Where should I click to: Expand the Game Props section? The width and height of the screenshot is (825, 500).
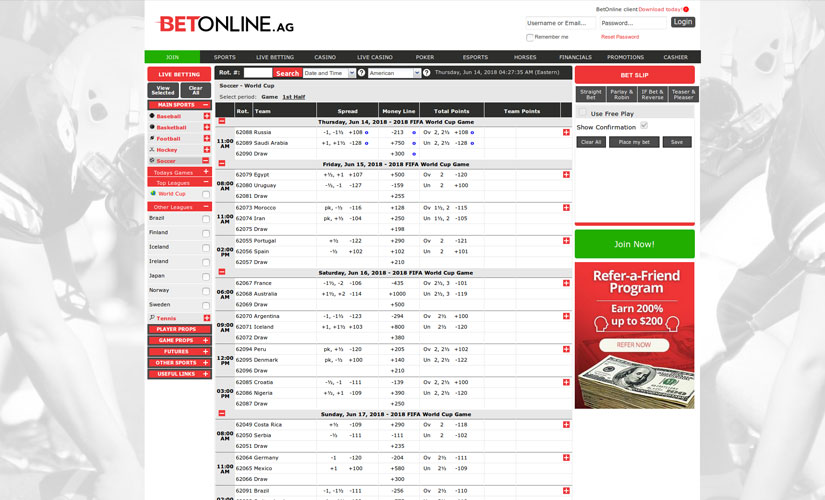[179, 341]
